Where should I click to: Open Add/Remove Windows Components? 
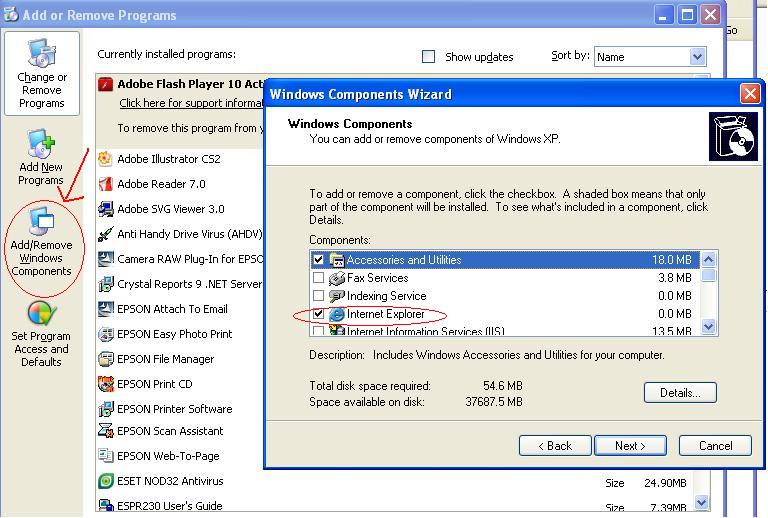42,242
